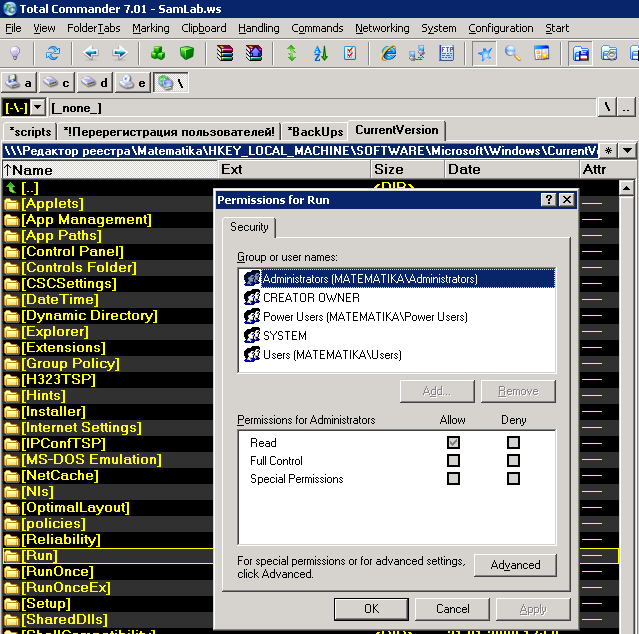Click the Advanced button

pyautogui.click(x=515, y=565)
